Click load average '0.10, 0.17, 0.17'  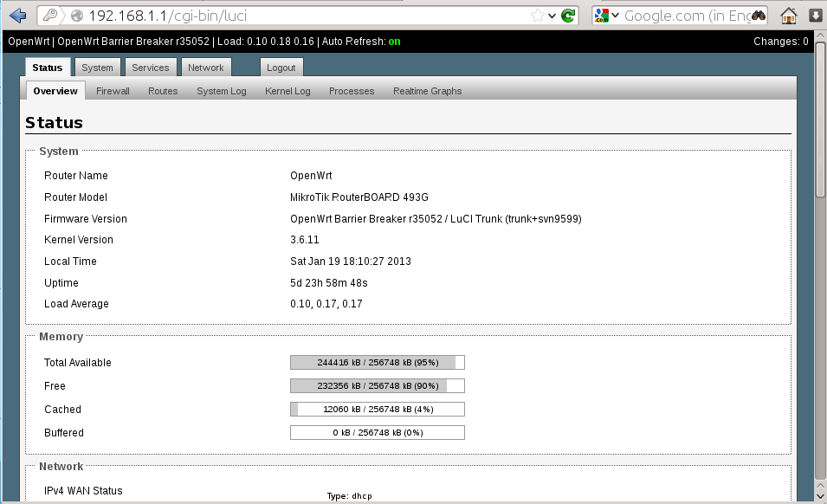pos(326,304)
